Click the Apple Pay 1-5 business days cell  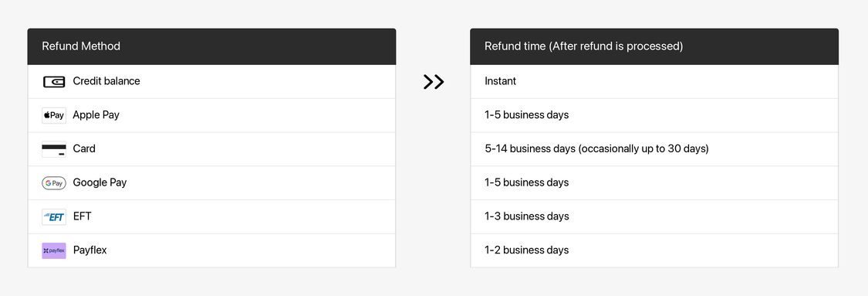(654, 115)
